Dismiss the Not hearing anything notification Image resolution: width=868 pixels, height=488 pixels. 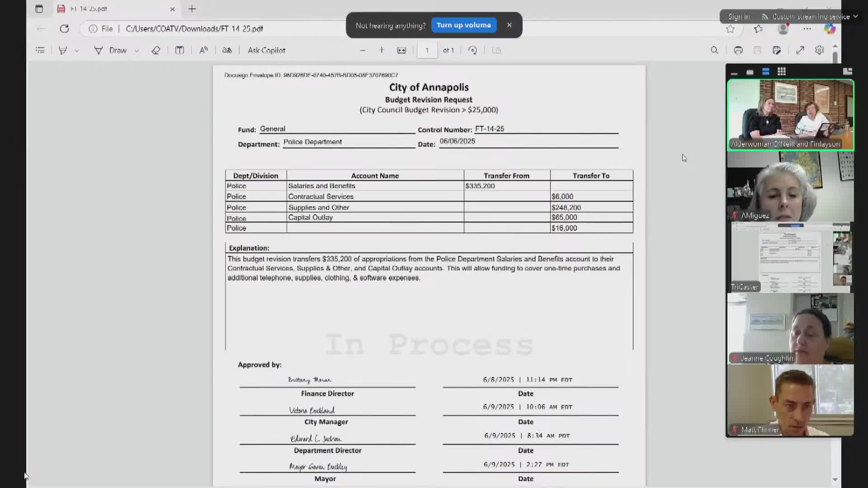pyautogui.click(x=509, y=25)
